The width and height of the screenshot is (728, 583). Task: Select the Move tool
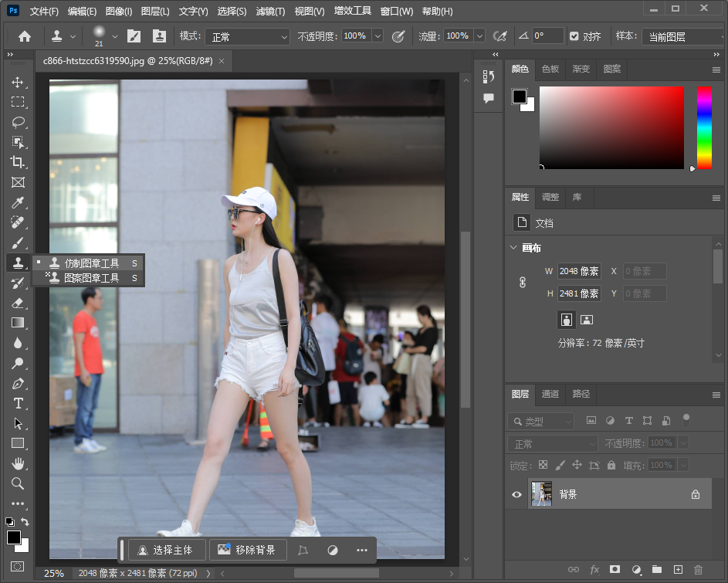(18, 82)
